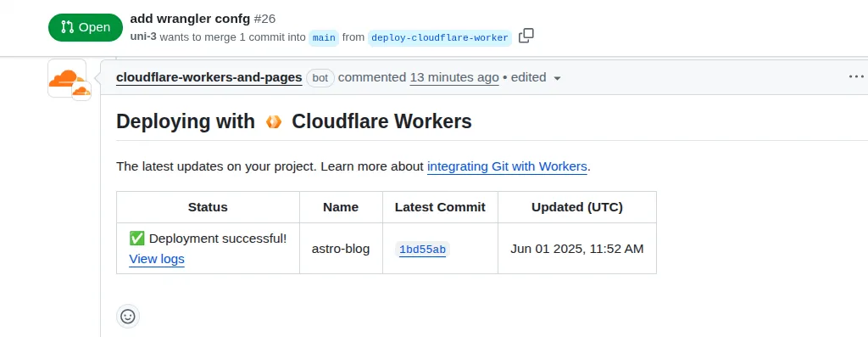Click the uni-3 author name
Image resolution: width=868 pixels, height=337 pixels.
143,37
